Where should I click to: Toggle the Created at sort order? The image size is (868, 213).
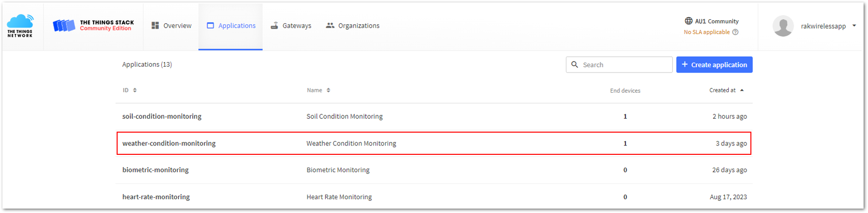point(727,90)
